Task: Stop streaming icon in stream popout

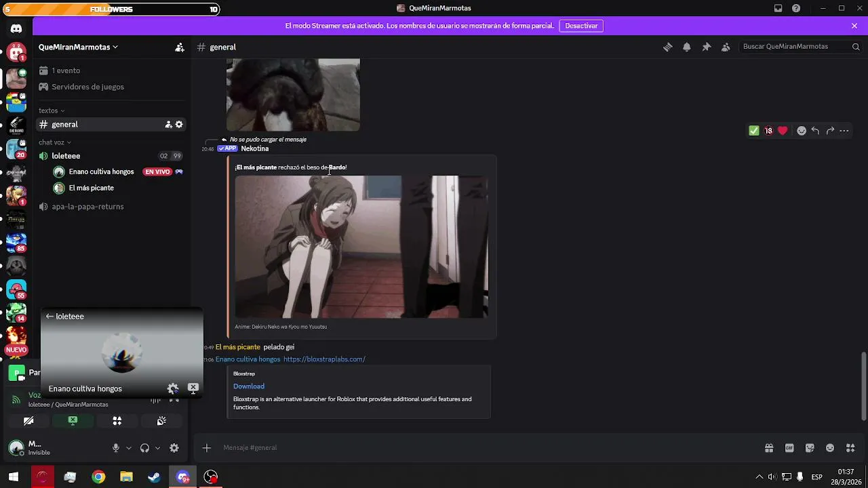Action: [193, 388]
